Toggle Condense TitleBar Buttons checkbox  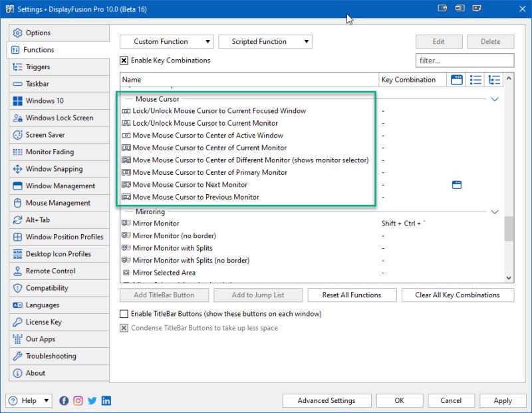124,328
